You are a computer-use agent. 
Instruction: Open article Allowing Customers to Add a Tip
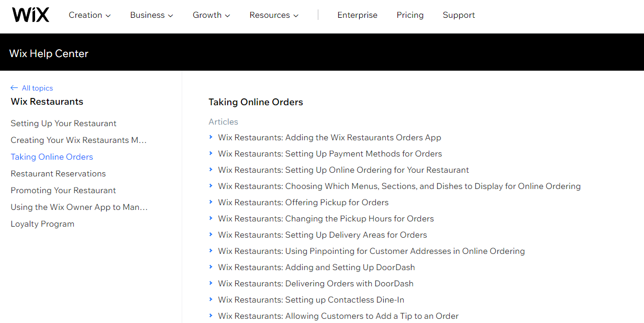(x=338, y=316)
